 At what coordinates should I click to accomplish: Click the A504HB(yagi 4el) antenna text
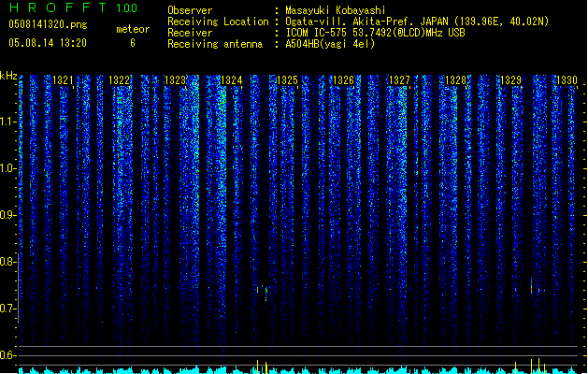point(330,44)
